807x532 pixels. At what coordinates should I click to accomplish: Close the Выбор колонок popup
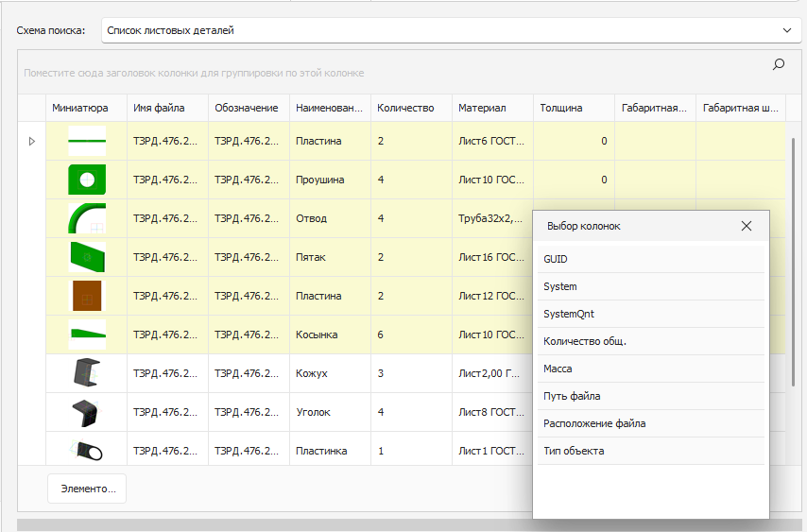point(747,226)
